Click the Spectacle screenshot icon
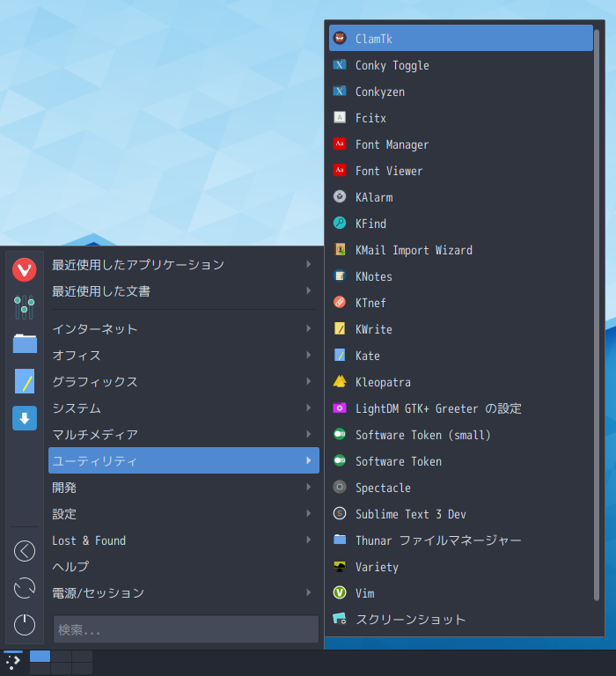Viewport: 616px width, 676px height. click(340, 487)
